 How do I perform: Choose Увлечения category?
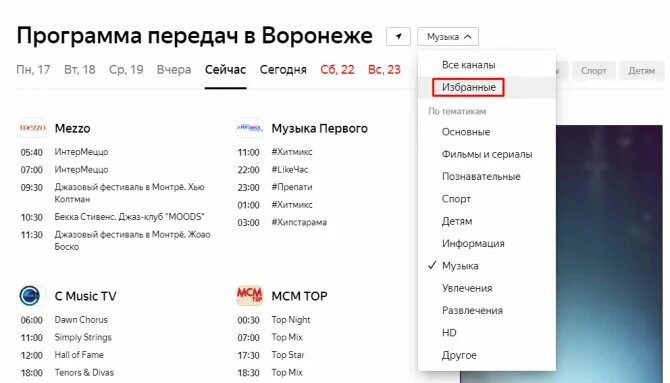click(x=467, y=289)
